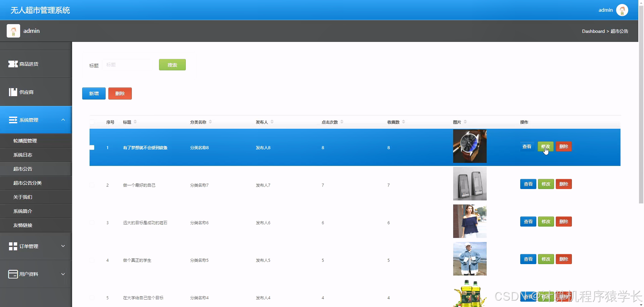The height and width of the screenshot is (307, 644).
Task: Open 关于我们 submenu item
Action: (36, 197)
